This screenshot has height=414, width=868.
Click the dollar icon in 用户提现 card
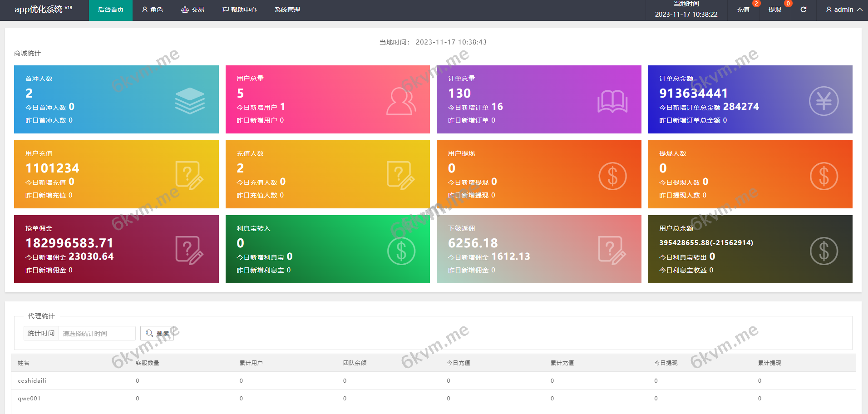612,176
